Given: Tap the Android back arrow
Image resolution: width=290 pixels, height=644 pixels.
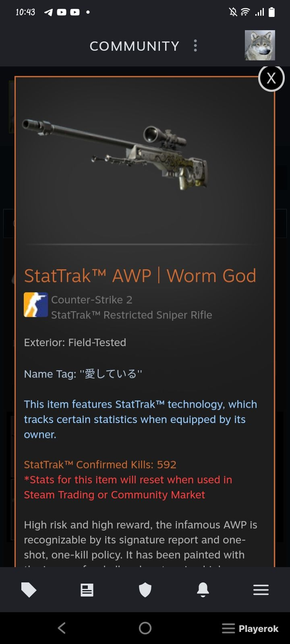Looking at the screenshot, I should [62, 628].
